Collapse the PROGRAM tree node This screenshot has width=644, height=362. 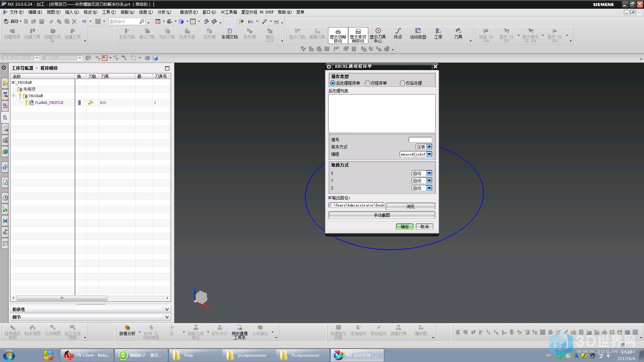pyautogui.click(x=14, y=96)
